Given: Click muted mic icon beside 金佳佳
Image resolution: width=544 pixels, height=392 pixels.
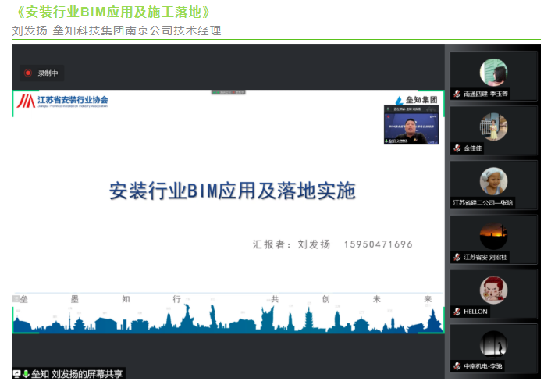Looking at the screenshot, I should click(457, 148).
